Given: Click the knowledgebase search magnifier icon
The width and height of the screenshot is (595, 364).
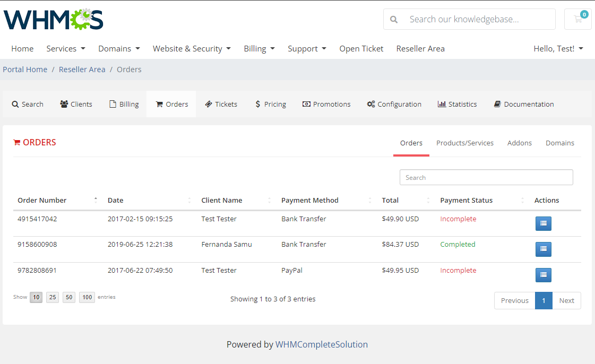Looking at the screenshot, I should pos(394,19).
